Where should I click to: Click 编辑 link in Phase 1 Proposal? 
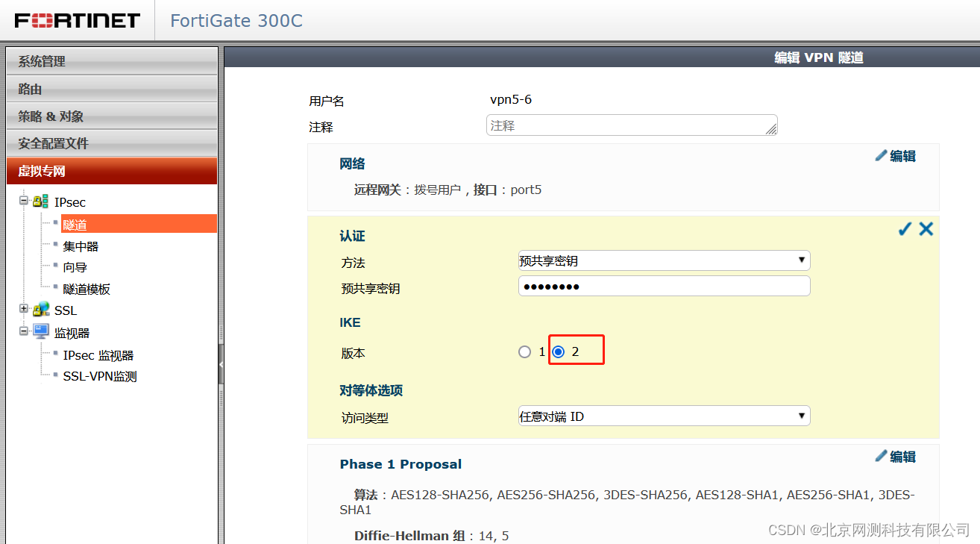tap(902, 457)
